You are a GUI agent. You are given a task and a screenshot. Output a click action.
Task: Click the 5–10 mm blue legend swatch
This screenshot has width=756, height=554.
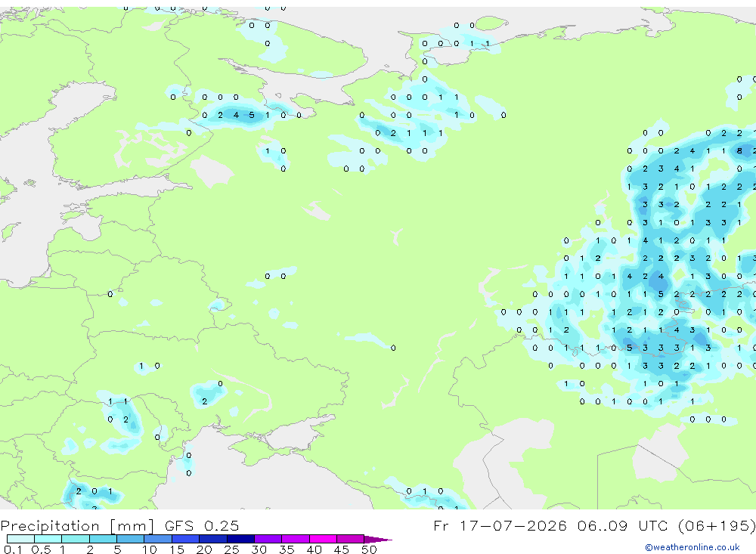[x=131, y=539]
